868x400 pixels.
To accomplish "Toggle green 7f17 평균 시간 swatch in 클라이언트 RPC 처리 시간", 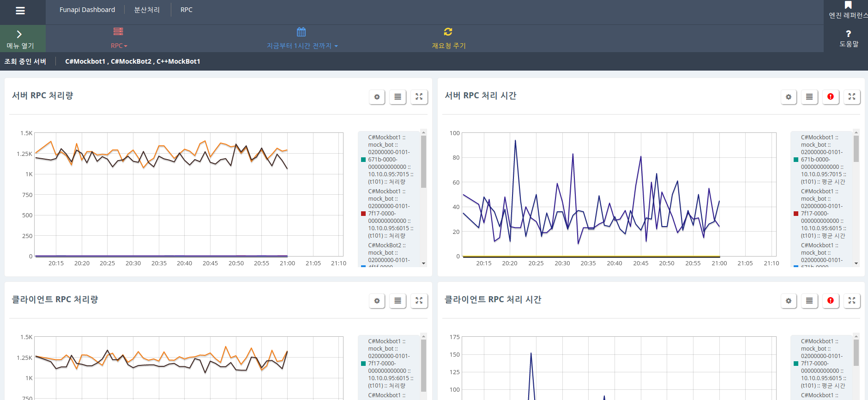I will (796, 364).
